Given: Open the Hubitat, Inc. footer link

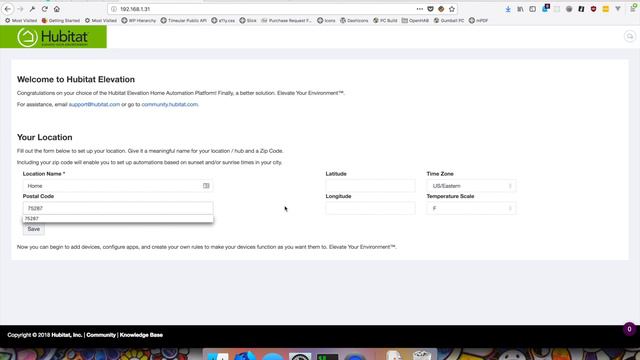Looking at the screenshot, I should [x=67, y=335].
